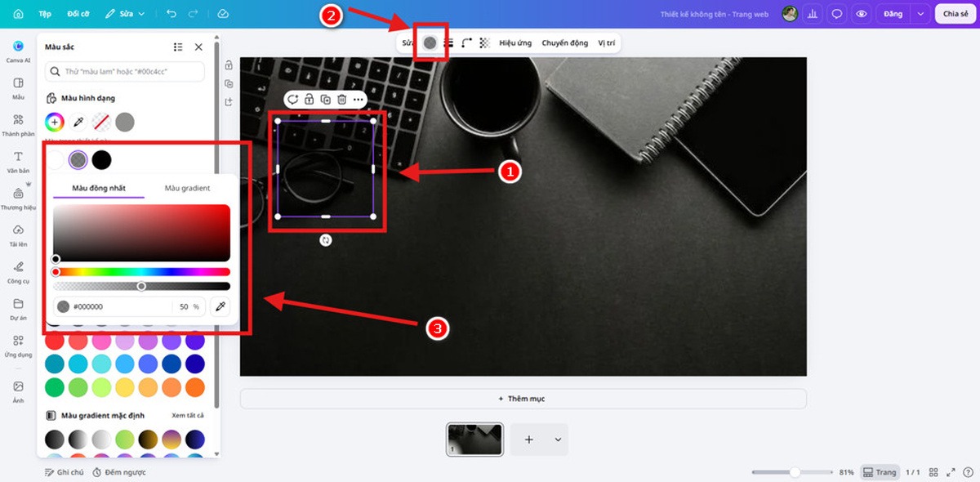Switch to the Màu gradient tab
Screen dimensions: 980x482
187,188
